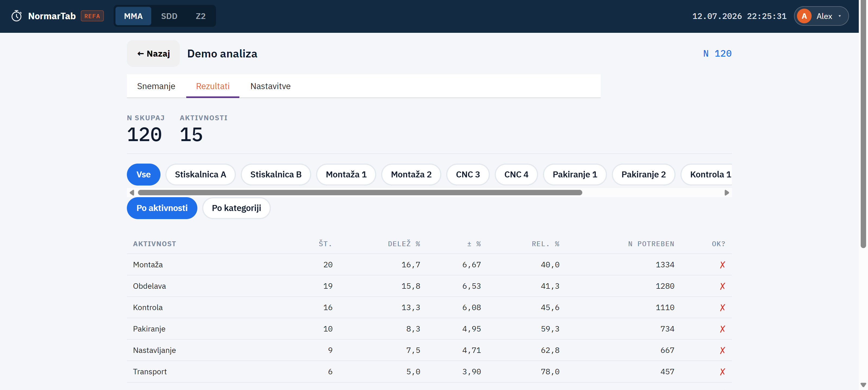The width and height of the screenshot is (868, 390).
Task: Click the red X for Montaža row
Action: [722, 265]
